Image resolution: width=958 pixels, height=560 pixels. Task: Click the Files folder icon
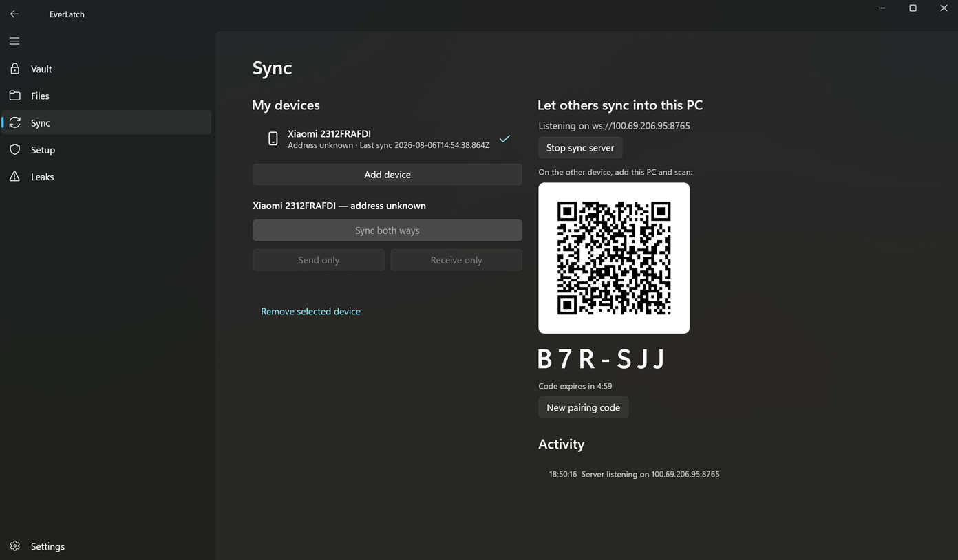(x=14, y=96)
